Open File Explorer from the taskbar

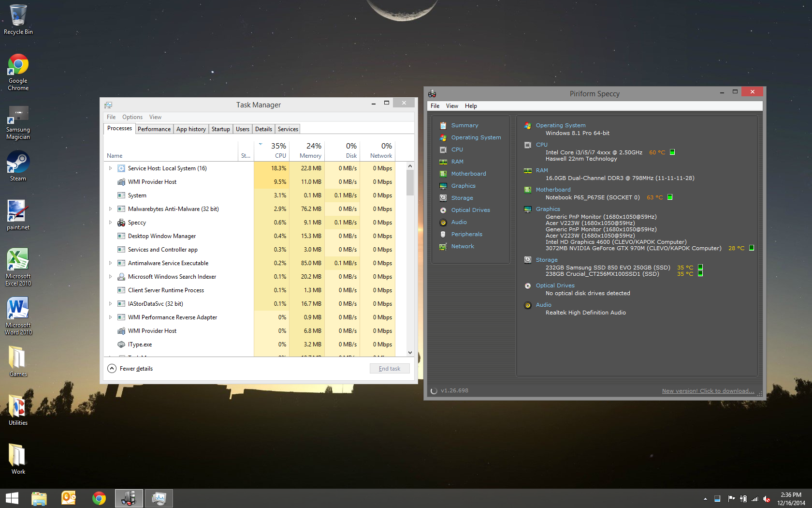39,498
